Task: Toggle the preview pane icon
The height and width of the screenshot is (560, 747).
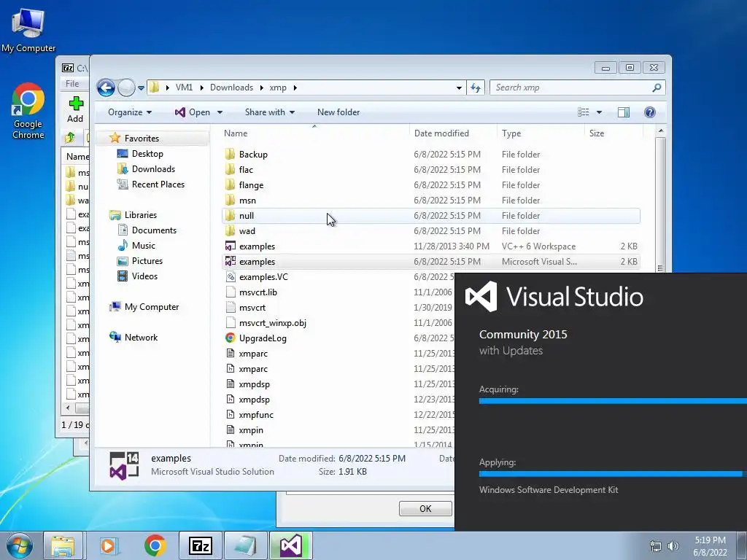Action: point(623,112)
